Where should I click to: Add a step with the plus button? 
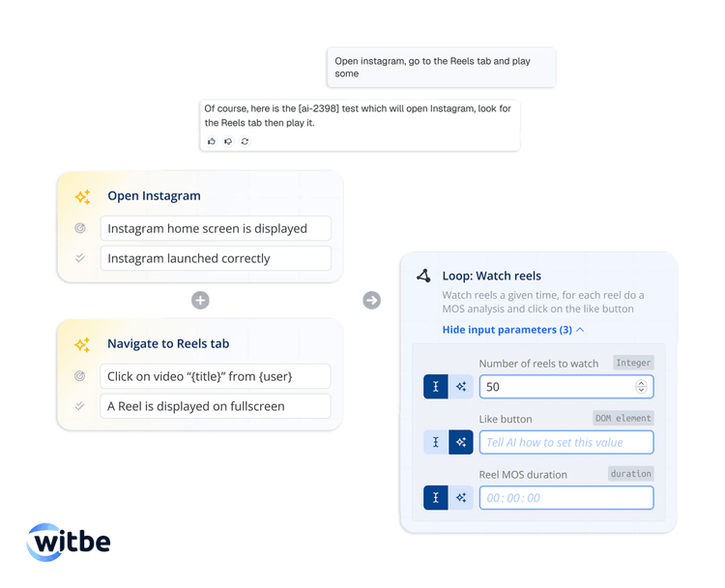[200, 300]
